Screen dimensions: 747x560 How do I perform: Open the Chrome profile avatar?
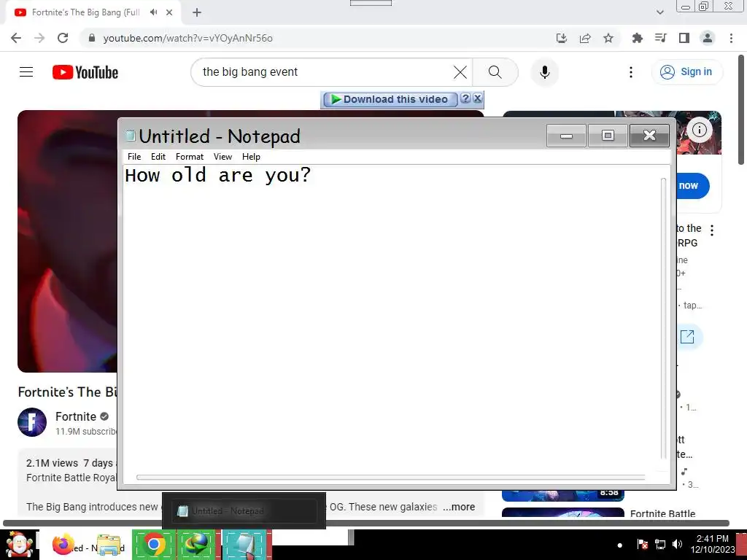pyautogui.click(x=708, y=38)
